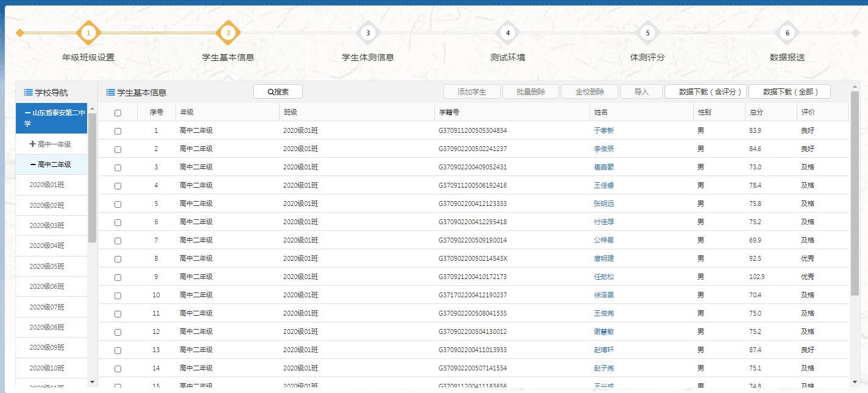Check the box for row 1 于孝新
Screen dimensions: 868x393
118,131
